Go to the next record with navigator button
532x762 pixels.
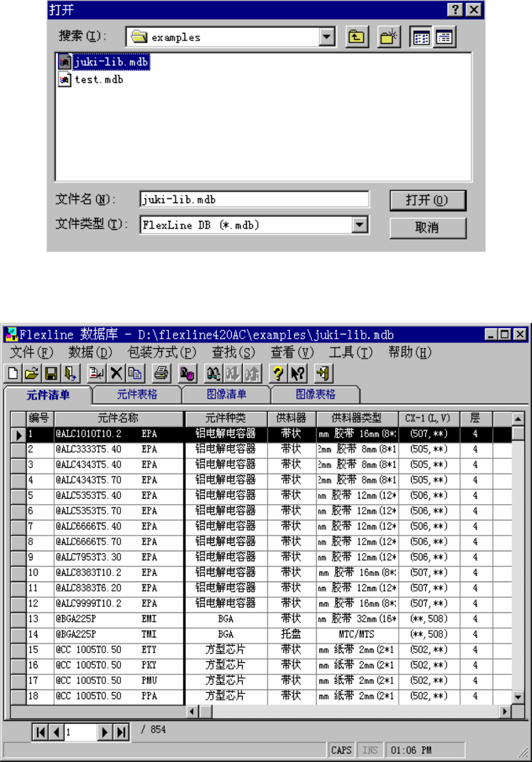105,732
